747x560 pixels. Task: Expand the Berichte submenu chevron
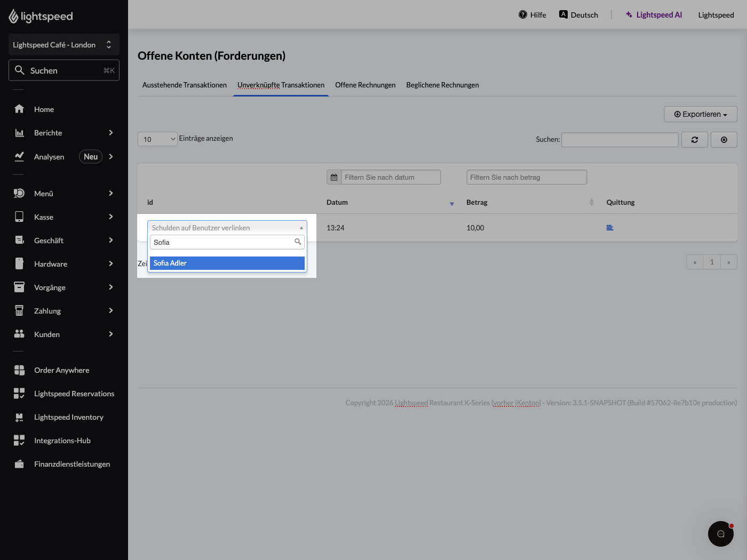(111, 133)
